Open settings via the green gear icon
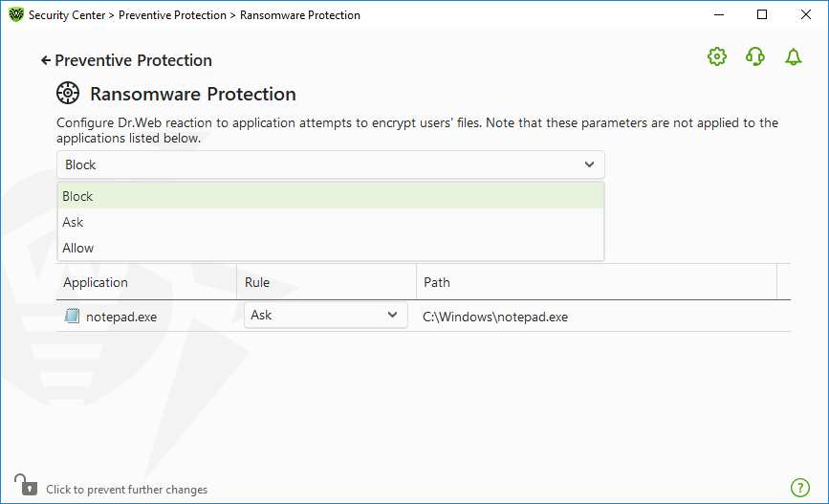This screenshot has width=829, height=504. click(x=717, y=56)
